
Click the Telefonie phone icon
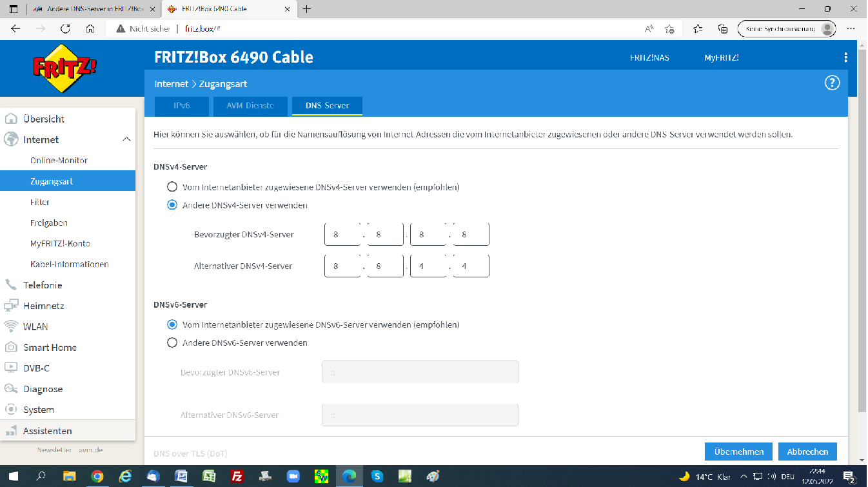click(x=11, y=284)
